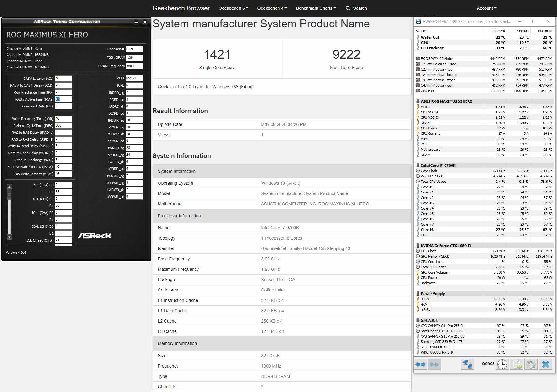Image resolution: width=557 pixels, height=392 pixels.
Task: Click the single-core score 1421
Action: [x=217, y=54]
